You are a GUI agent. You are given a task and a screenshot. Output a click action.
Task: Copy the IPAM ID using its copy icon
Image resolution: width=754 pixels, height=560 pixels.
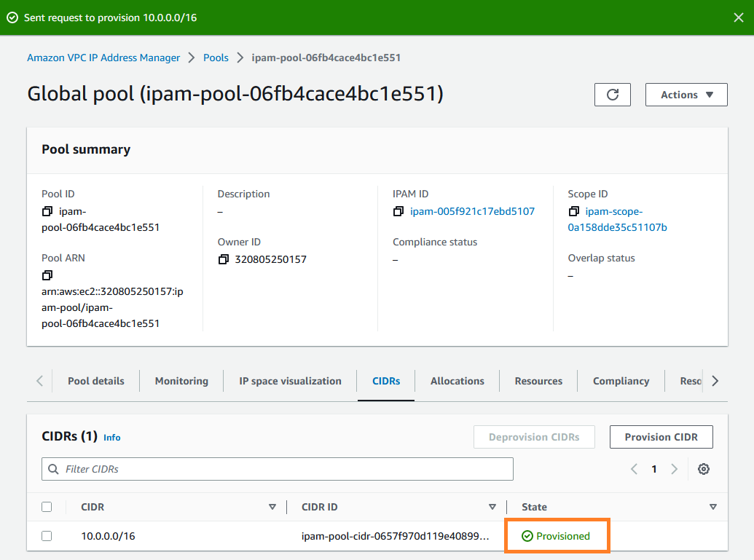[398, 211]
